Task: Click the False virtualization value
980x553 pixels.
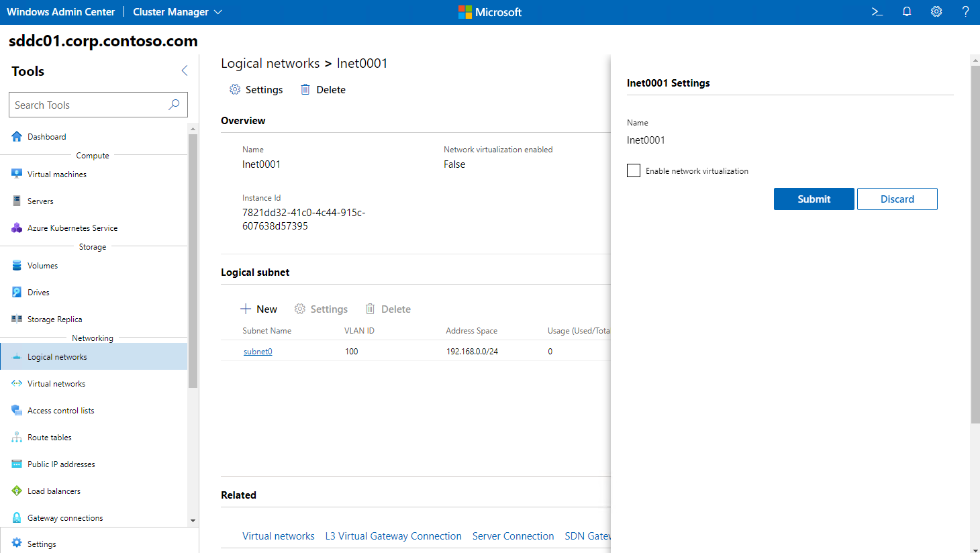Action: [454, 164]
